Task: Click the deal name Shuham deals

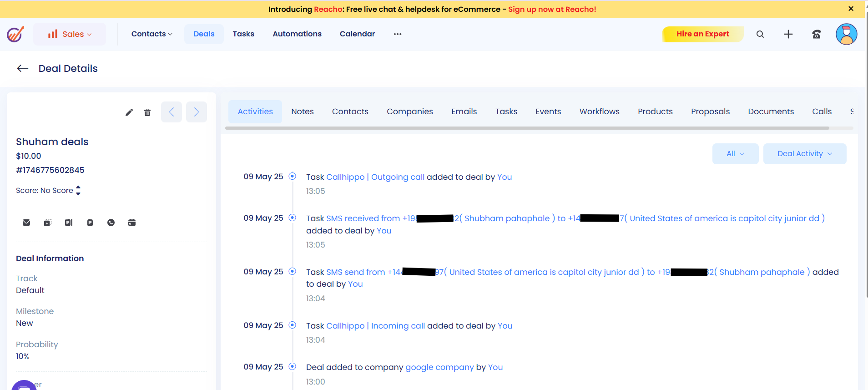Action: point(52,142)
